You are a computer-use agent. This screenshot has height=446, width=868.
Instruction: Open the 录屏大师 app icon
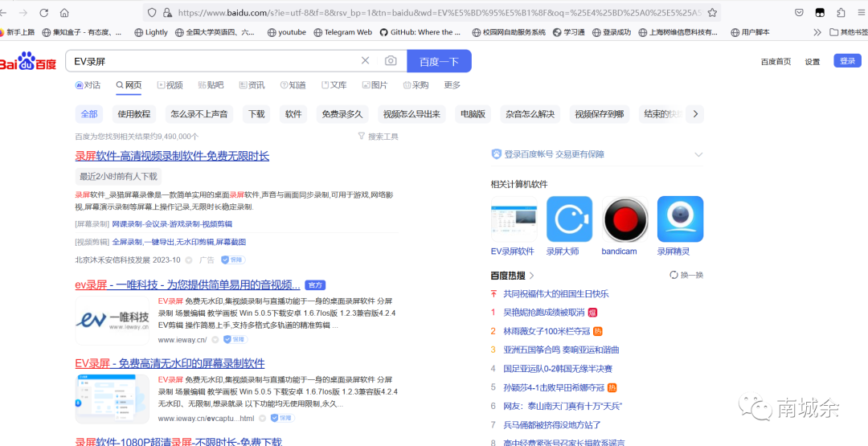[x=569, y=219]
